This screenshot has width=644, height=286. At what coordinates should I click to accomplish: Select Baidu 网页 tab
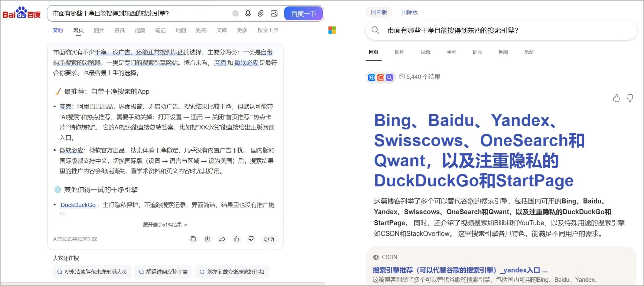coord(78,30)
